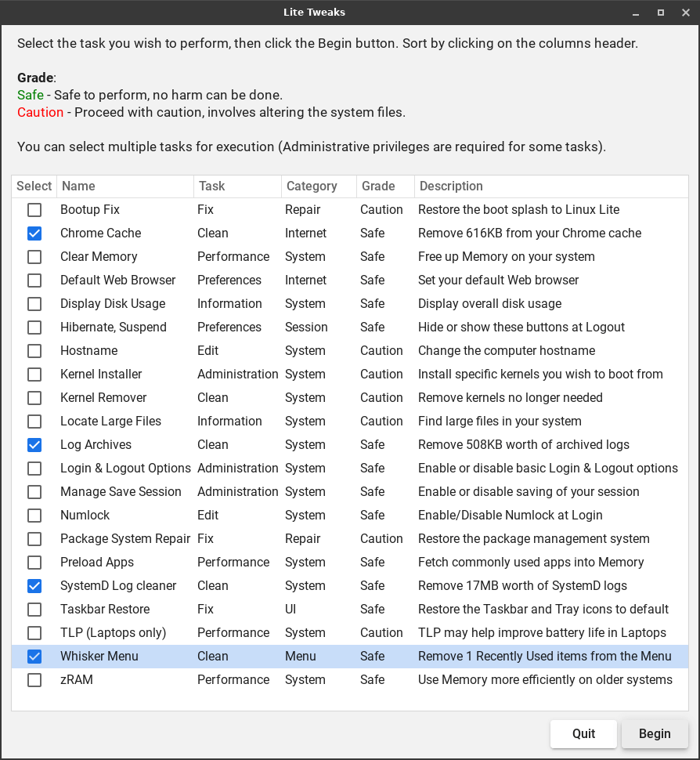The image size is (700, 760).
Task: Sort tasks by the Category header
Action: (317, 186)
